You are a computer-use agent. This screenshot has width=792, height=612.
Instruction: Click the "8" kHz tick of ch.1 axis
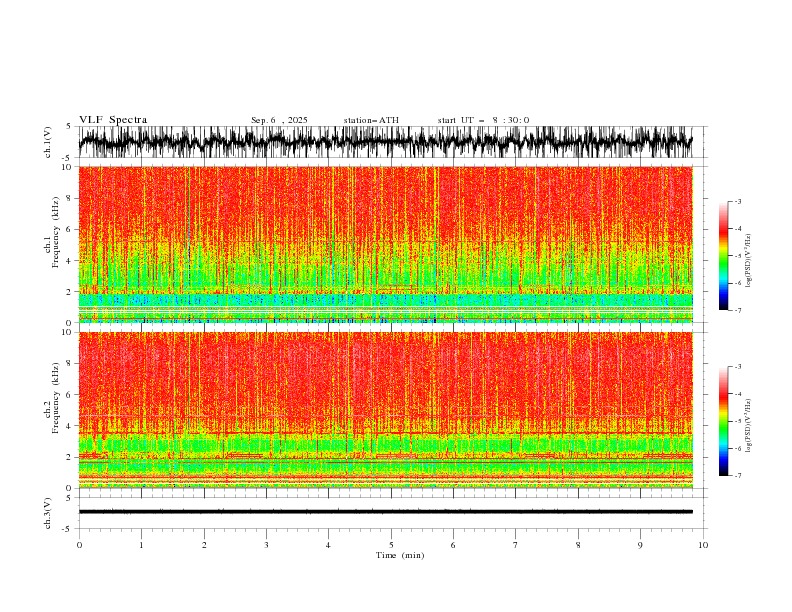tap(69, 198)
